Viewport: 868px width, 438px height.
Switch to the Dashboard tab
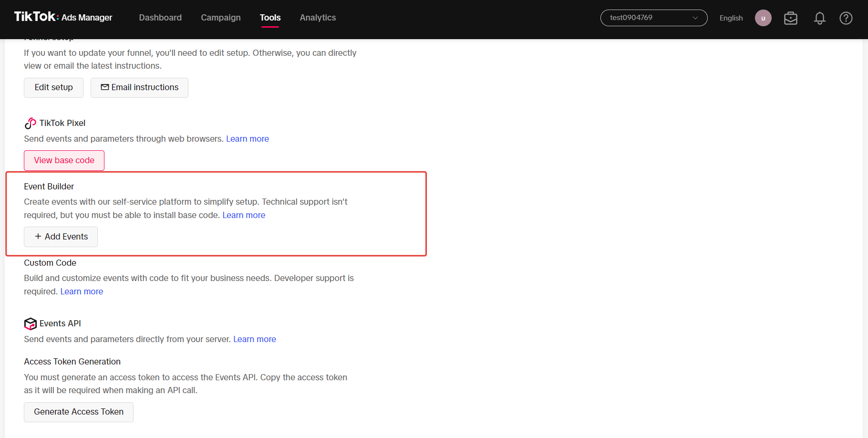(x=160, y=18)
